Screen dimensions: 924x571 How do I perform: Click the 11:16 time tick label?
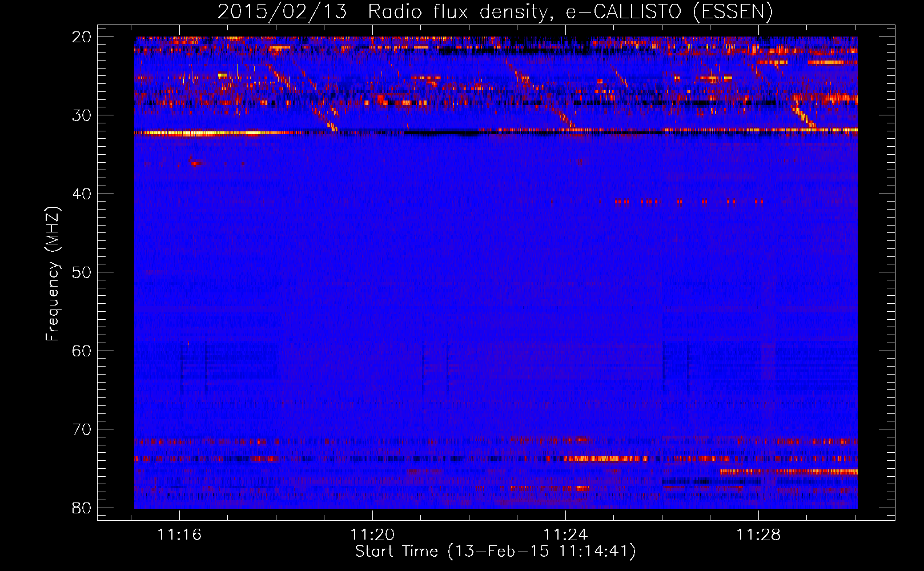(x=179, y=535)
